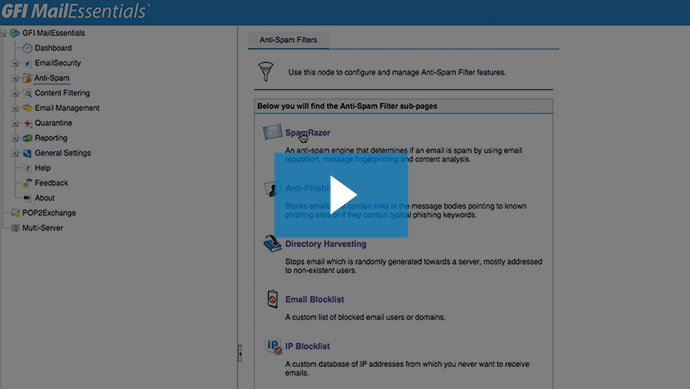
Task: Select Email Management in the tree
Action: click(67, 108)
